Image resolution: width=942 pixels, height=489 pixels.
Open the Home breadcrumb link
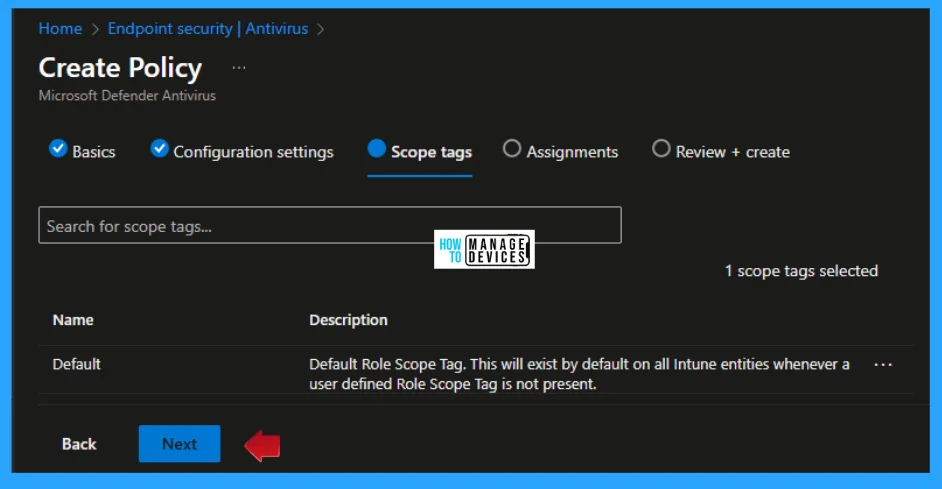(x=60, y=28)
